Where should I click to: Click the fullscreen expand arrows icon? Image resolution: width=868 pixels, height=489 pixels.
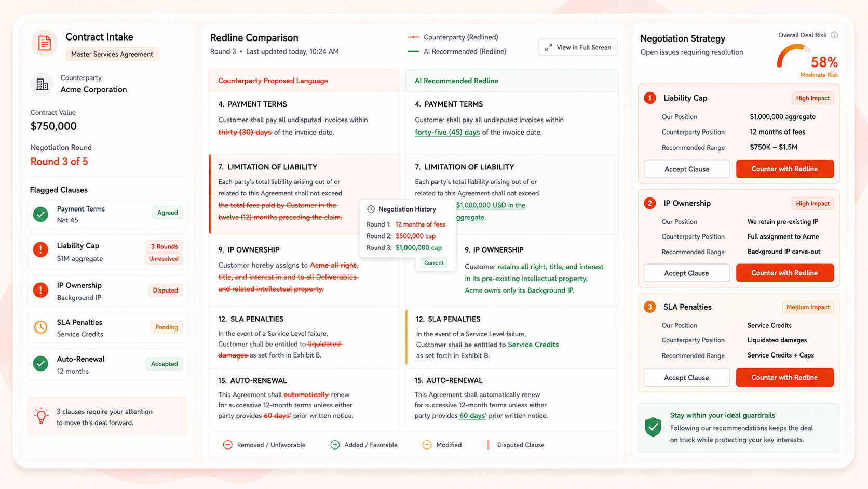(x=549, y=47)
